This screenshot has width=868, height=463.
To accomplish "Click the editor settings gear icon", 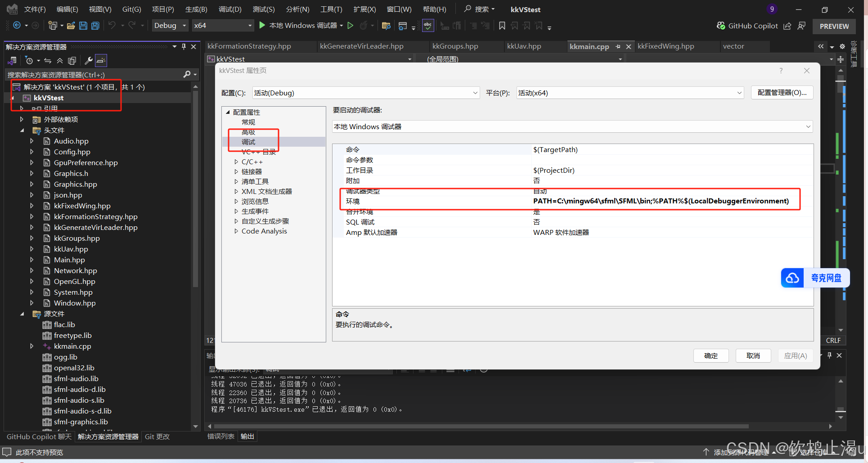I will [x=841, y=46].
